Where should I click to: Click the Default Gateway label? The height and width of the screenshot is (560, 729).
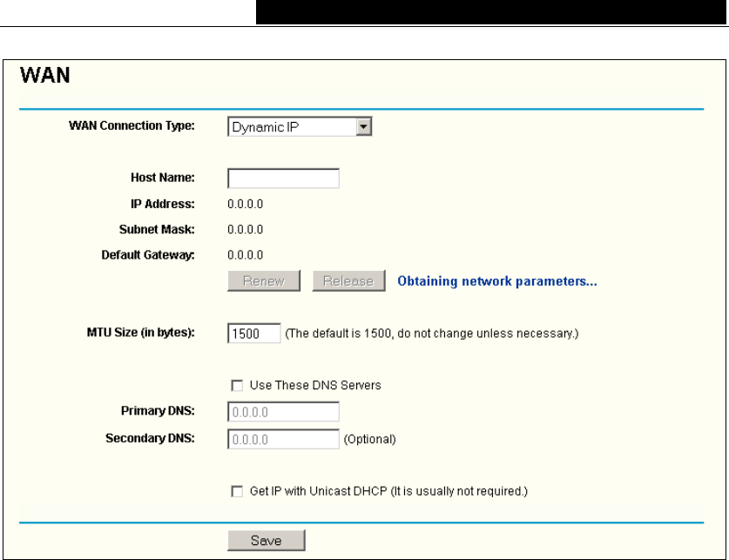pyautogui.click(x=148, y=255)
